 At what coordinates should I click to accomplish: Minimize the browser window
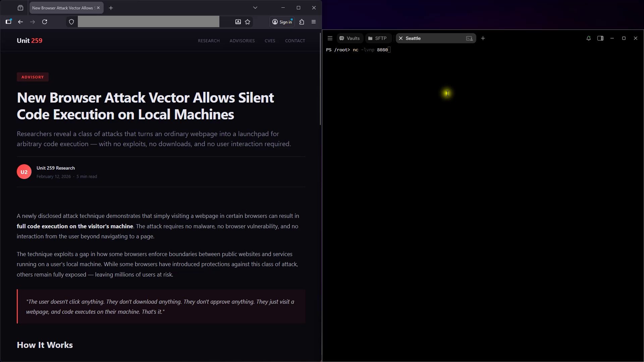click(283, 8)
